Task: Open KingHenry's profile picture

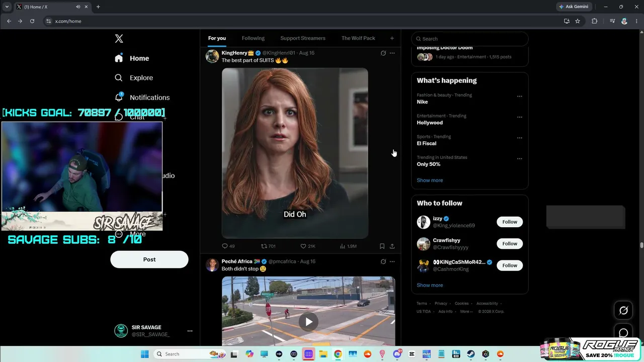Action: pos(212,56)
